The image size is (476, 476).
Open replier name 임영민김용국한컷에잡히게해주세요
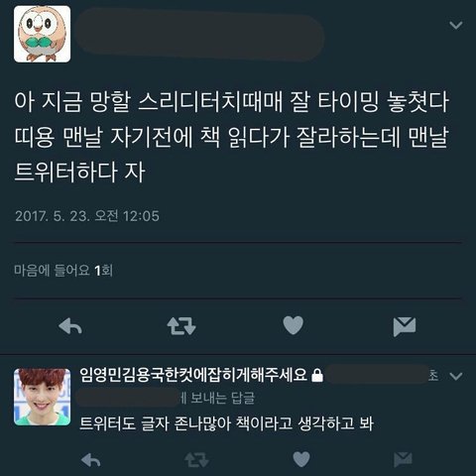[193, 375]
